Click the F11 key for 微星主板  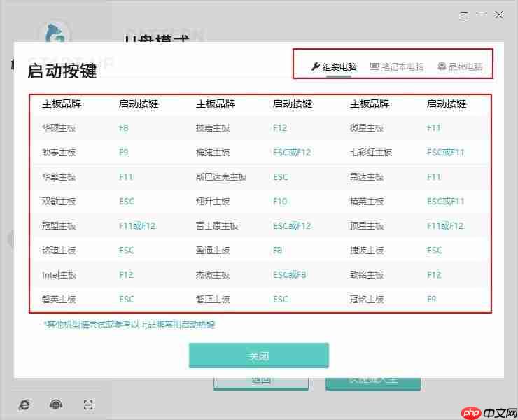tap(434, 128)
